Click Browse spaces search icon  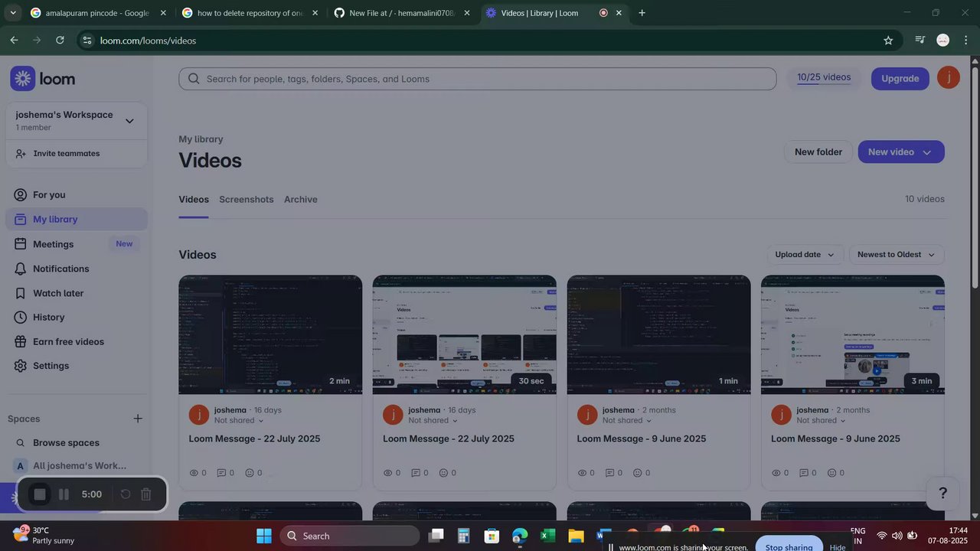tap(20, 443)
